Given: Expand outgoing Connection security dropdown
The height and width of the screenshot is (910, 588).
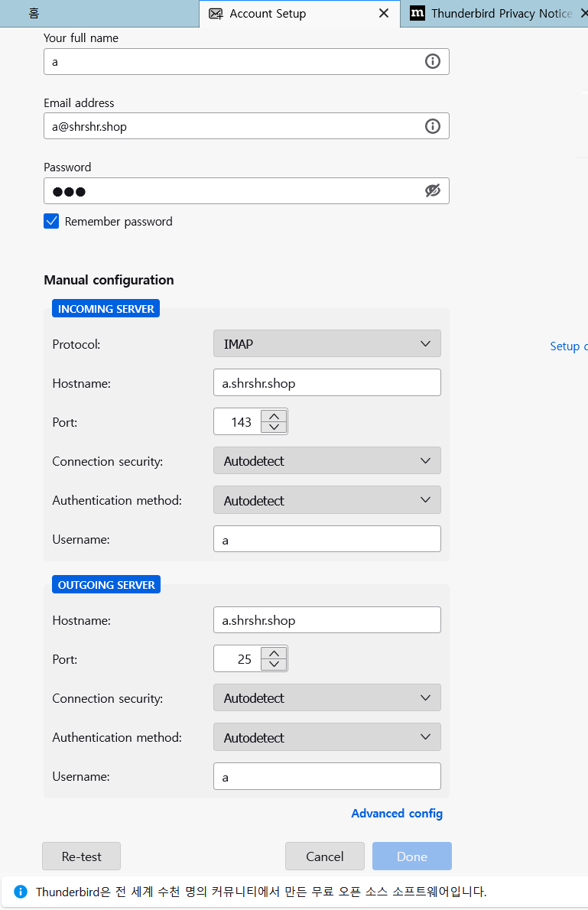Looking at the screenshot, I should [326, 698].
